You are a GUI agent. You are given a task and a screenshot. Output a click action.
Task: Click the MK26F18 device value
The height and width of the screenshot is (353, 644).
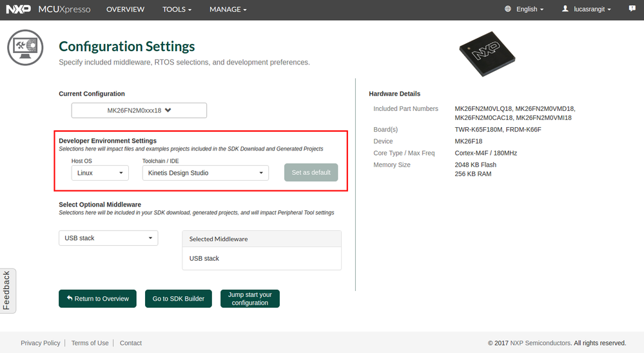[x=468, y=141]
